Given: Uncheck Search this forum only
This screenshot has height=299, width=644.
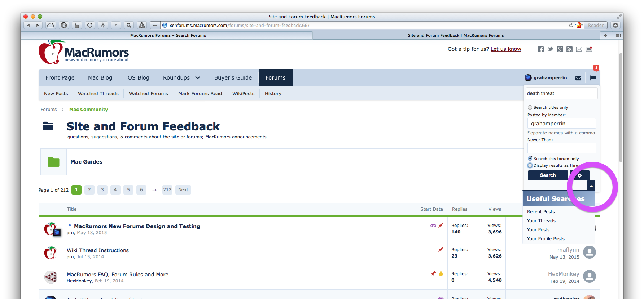Looking at the screenshot, I should click(530, 158).
